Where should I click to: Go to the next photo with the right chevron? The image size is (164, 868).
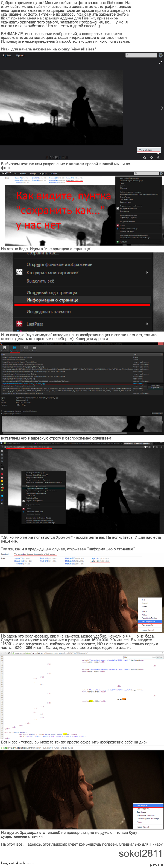pyautogui.click(x=162, y=108)
